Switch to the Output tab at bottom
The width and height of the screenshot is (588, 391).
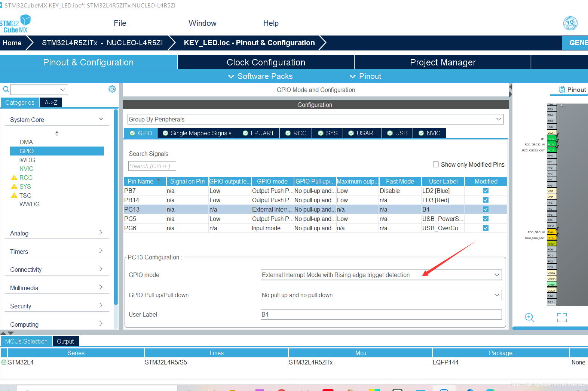65,341
